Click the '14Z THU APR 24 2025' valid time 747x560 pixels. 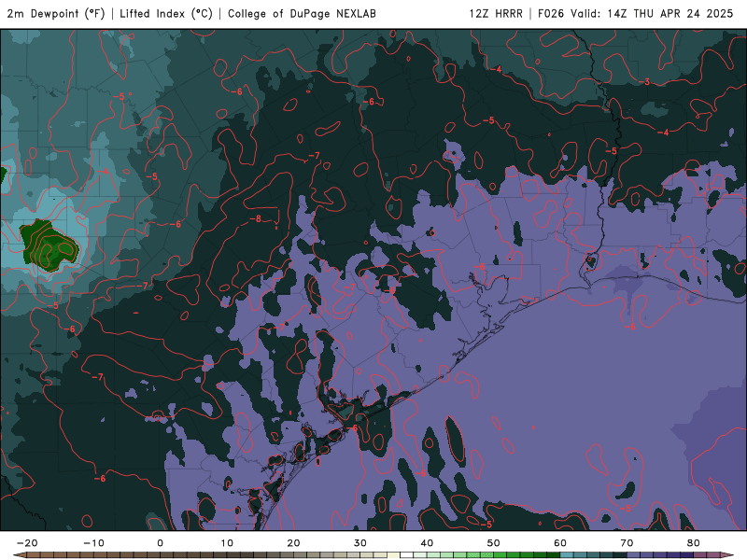(x=670, y=14)
